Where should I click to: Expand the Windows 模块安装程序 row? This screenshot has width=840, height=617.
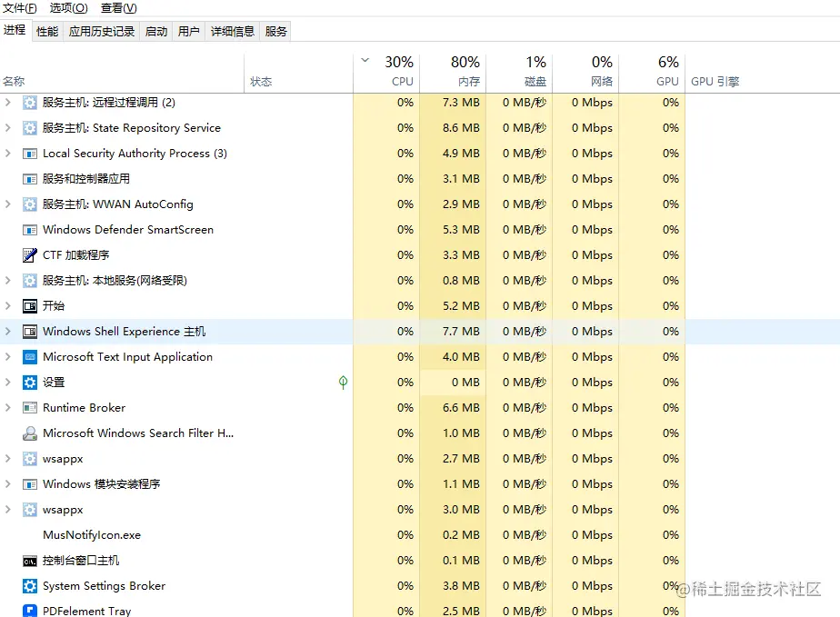tap(7, 483)
